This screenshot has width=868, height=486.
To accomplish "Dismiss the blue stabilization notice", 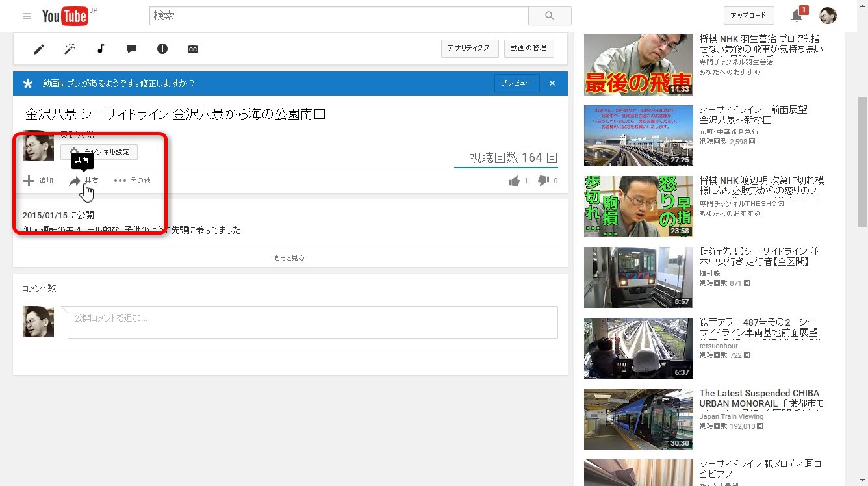I will tap(552, 83).
